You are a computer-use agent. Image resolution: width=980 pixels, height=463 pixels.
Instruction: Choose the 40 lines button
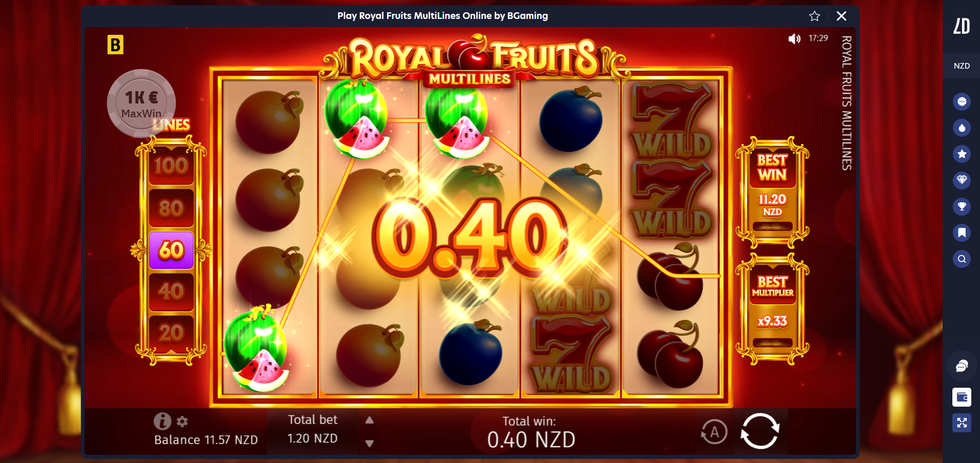click(171, 291)
